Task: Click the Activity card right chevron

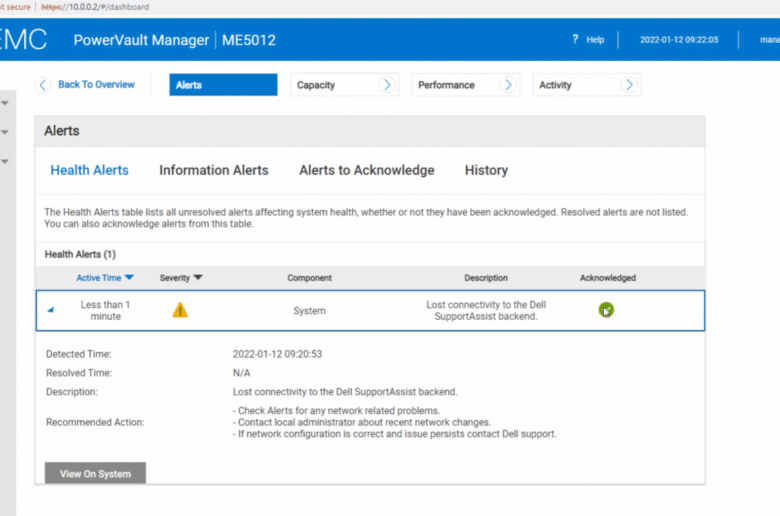Action: pyautogui.click(x=629, y=85)
